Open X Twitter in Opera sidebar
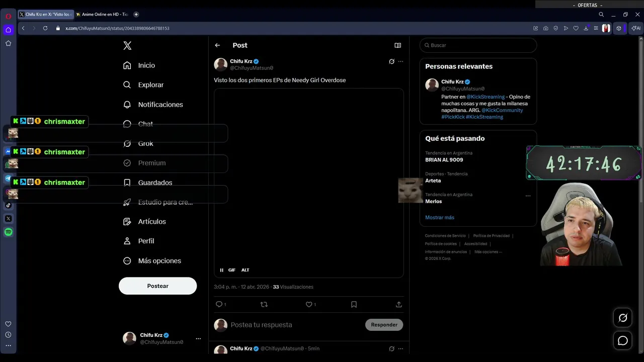The image size is (644, 362). click(8, 219)
